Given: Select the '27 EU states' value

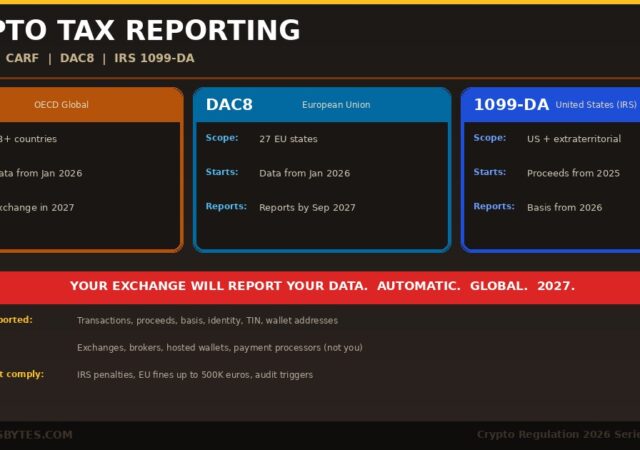Looking at the screenshot, I should pos(288,139).
